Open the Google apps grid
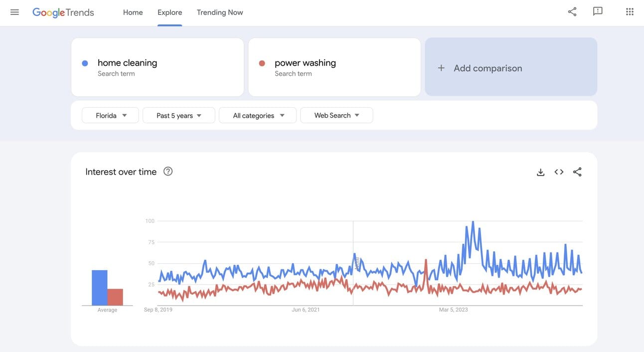Screen dimensions: 644x352 (x=630, y=11)
